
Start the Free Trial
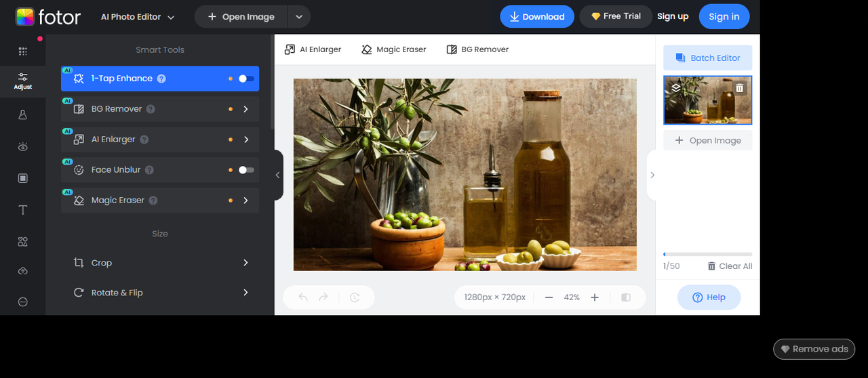[x=616, y=17]
